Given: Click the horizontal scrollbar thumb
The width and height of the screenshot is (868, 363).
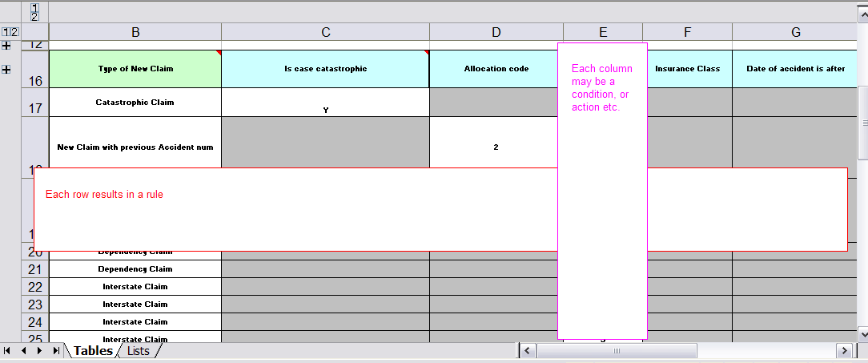Looking at the screenshot, I should pos(617,351).
